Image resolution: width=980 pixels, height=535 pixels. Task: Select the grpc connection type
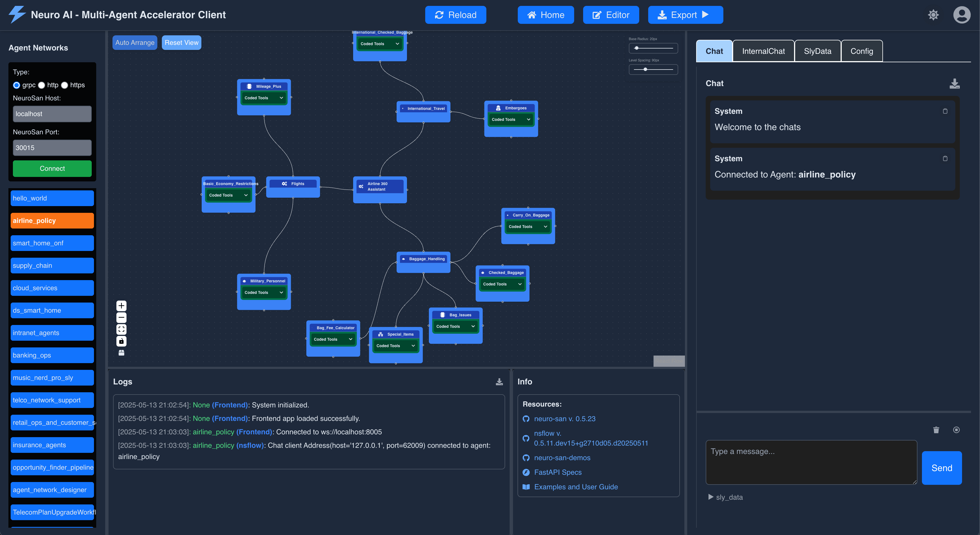tap(16, 85)
